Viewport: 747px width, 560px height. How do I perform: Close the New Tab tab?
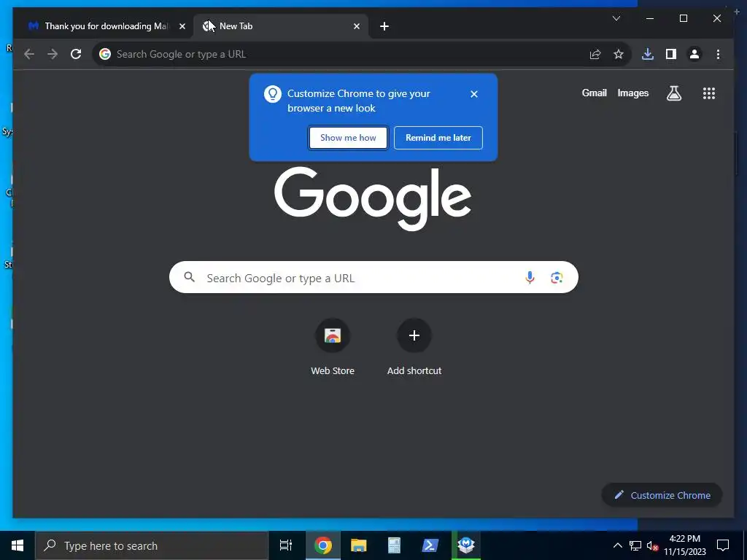click(x=356, y=26)
